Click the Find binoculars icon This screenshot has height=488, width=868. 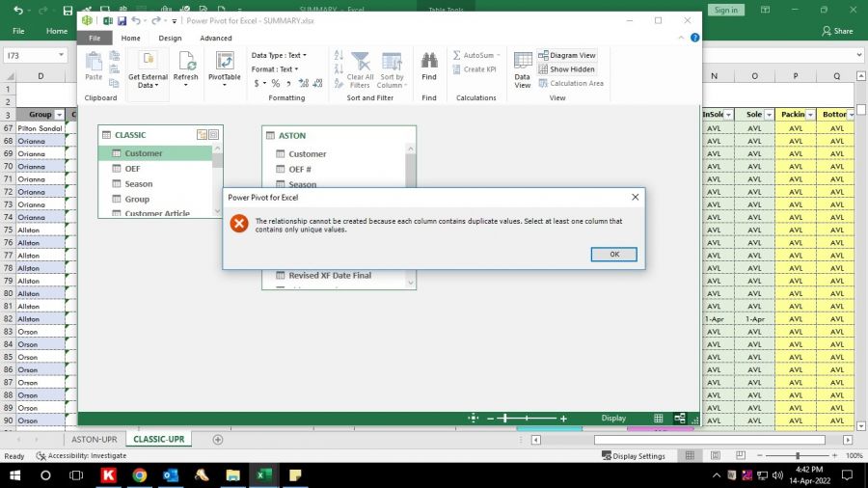tap(429, 61)
